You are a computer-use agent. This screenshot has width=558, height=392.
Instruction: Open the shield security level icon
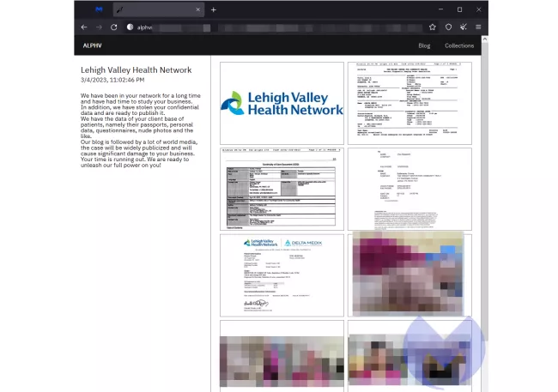coord(448,27)
